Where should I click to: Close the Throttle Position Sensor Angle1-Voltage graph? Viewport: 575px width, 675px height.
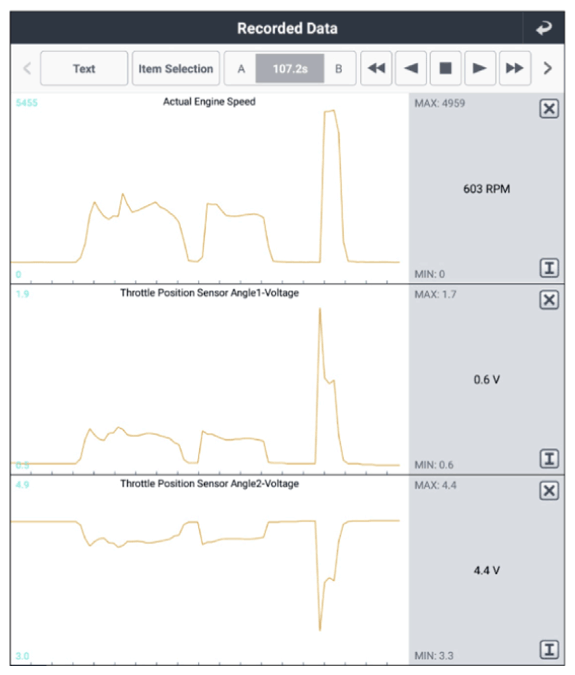point(549,300)
